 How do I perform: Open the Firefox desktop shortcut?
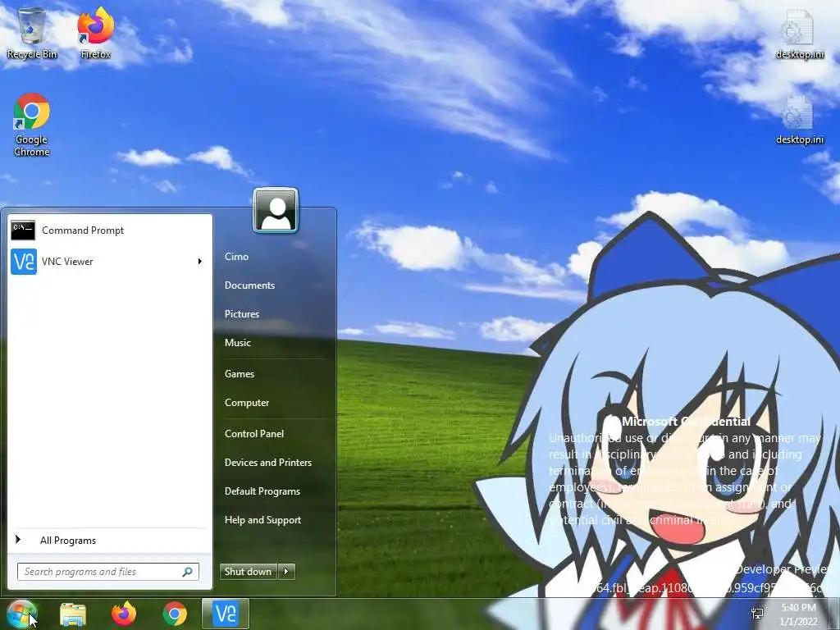pyautogui.click(x=95, y=32)
